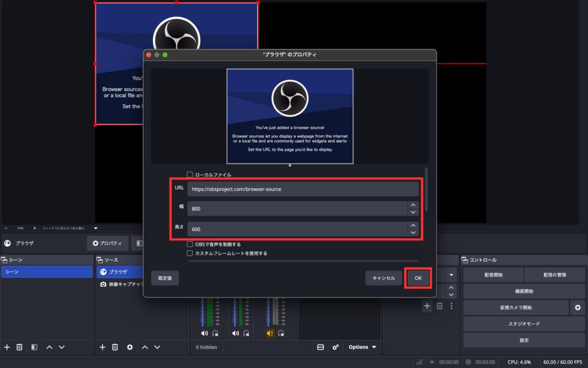Toggle monitoring headphone icon on middle mixer channel
Screen dimensions: 588x368
pos(246,333)
